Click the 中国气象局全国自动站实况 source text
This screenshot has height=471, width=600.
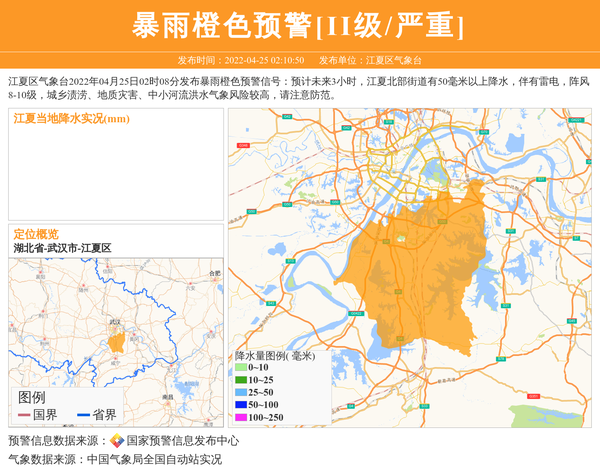point(154,460)
